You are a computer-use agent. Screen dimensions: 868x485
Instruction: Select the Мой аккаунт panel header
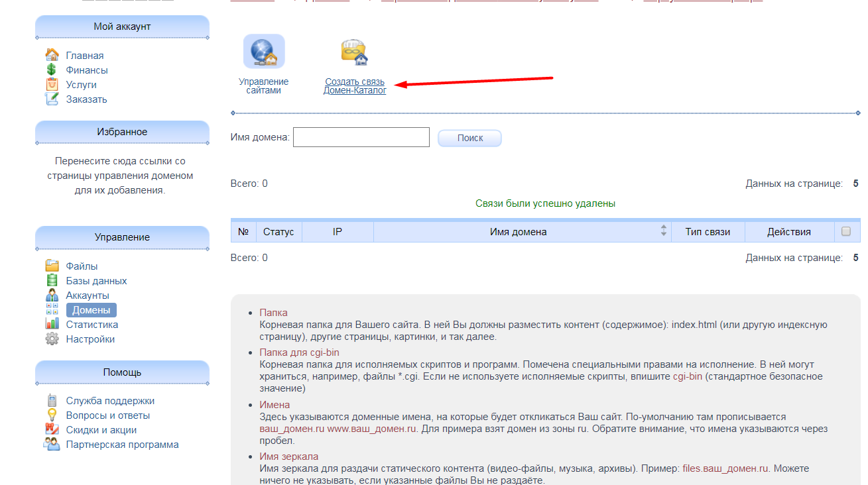pos(122,27)
